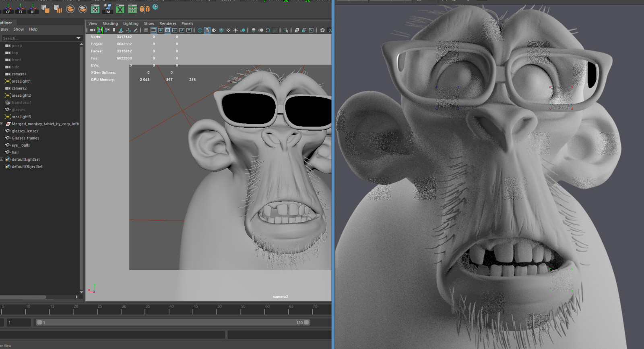Viewport: 644px width, 349px height.
Task: Toggle the Film Gate icon
Action: pyautogui.click(x=153, y=30)
